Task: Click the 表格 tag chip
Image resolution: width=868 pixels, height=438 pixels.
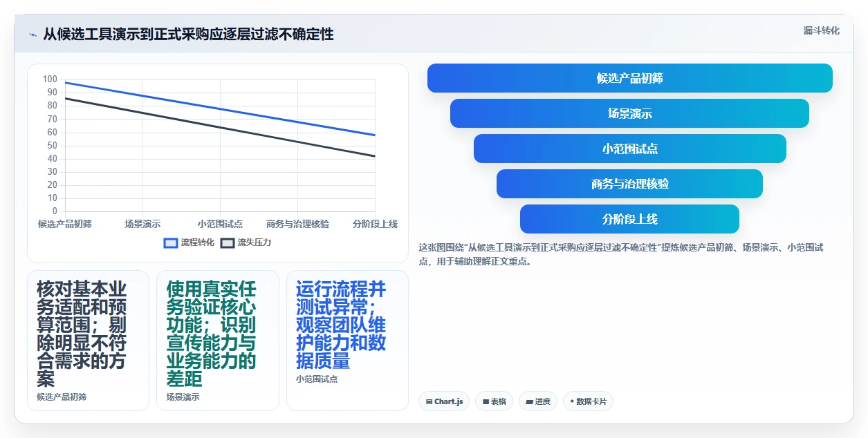Action: pos(494,401)
